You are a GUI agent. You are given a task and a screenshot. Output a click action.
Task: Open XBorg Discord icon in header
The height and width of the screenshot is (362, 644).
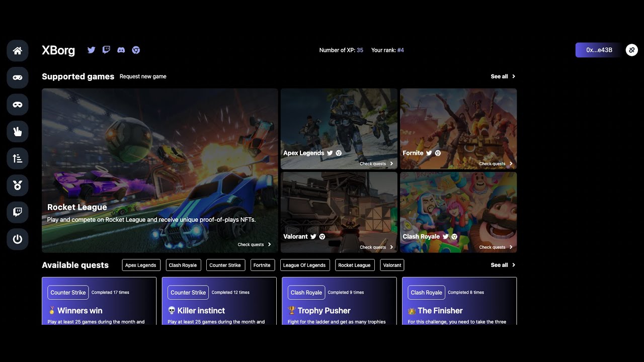(x=121, y=50)
